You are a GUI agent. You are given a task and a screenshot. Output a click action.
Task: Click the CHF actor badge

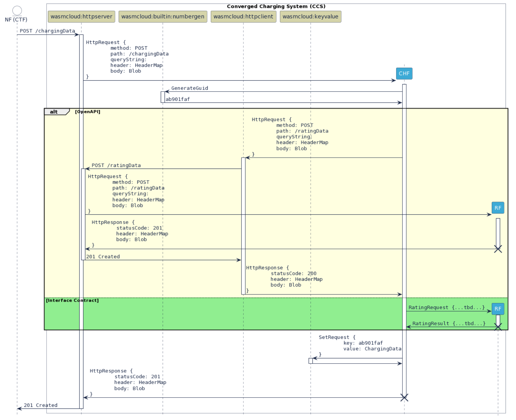point(405,73)
